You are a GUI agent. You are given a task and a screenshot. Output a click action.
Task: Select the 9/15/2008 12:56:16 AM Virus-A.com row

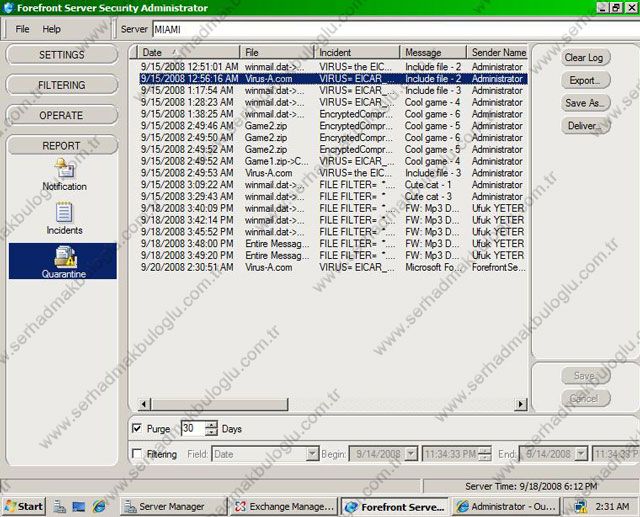333,78
